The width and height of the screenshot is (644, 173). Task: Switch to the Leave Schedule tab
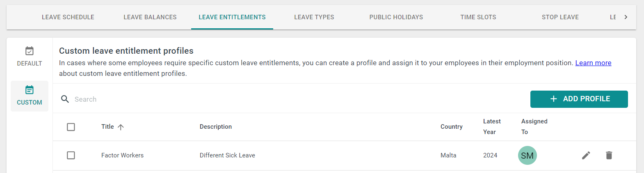pyautogui.click(x=68, y=17)
